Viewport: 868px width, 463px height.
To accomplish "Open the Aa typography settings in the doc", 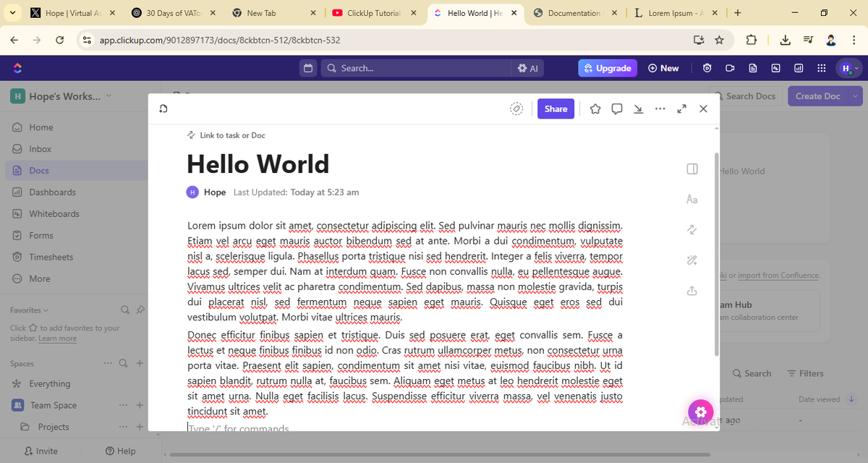I will point(692,199).
